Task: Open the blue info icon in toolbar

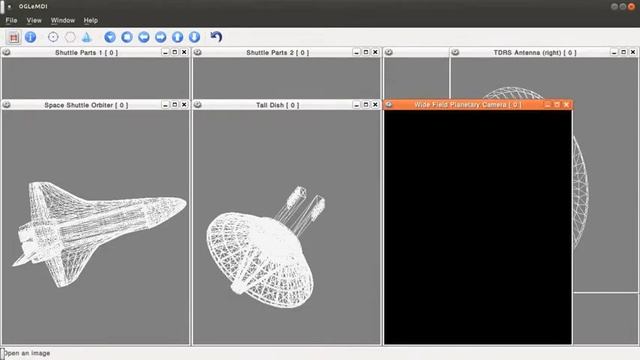Action: tap(31, 37)
